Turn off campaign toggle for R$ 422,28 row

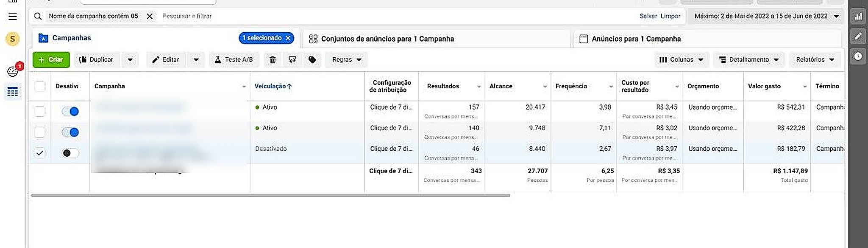coord(70,132)
